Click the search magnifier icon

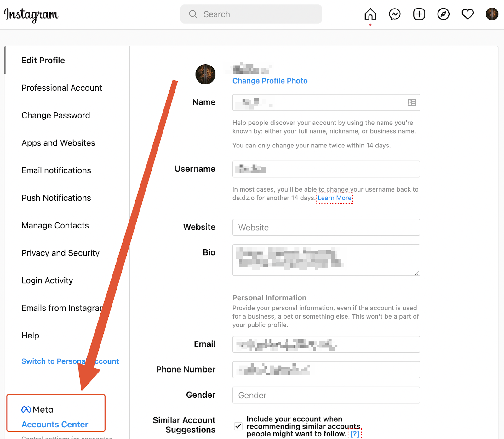tap(193, 14)
